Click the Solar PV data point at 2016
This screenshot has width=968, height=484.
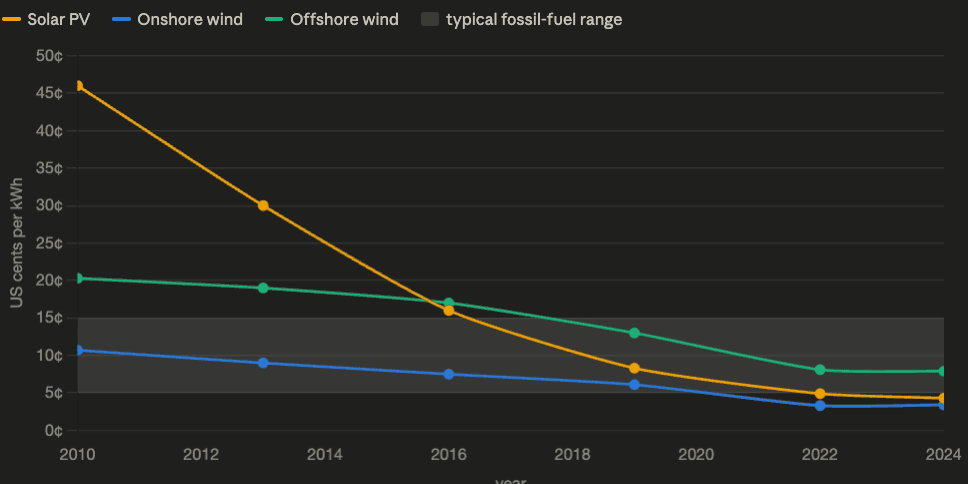(449, 311)
